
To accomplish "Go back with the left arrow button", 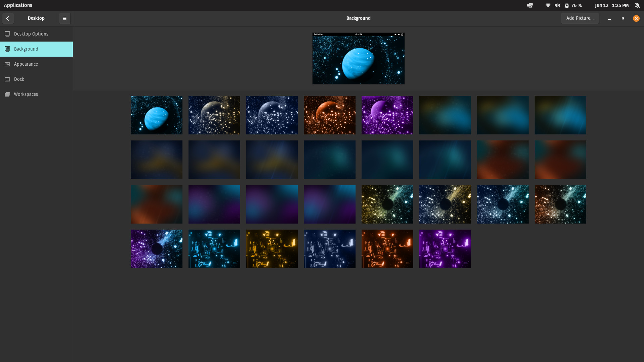I will [8, 18].
